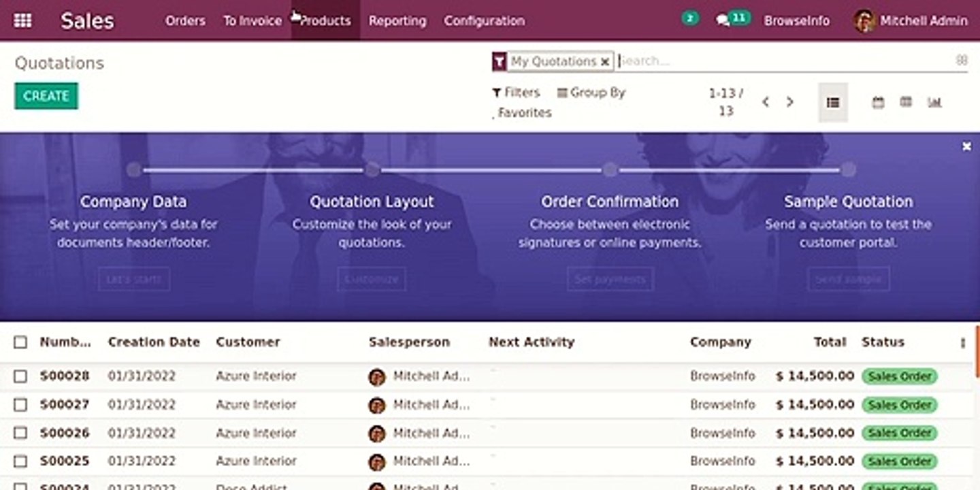Switch to pivot table view icon
The width and height of the screenshot is (980, 490).
coord(906,102)
